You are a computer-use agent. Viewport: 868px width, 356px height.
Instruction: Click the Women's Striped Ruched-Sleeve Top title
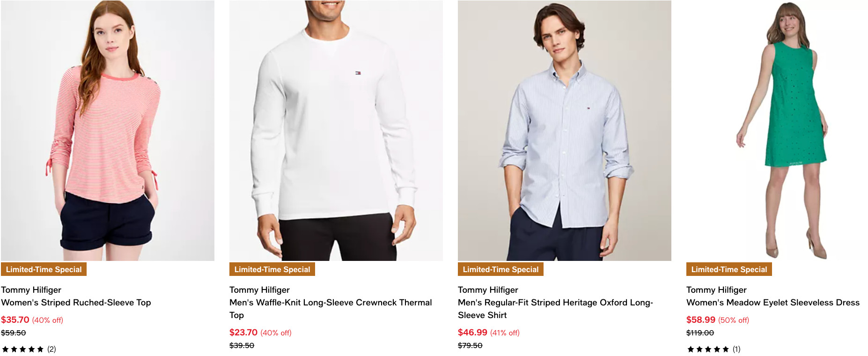tap(76, 303)
